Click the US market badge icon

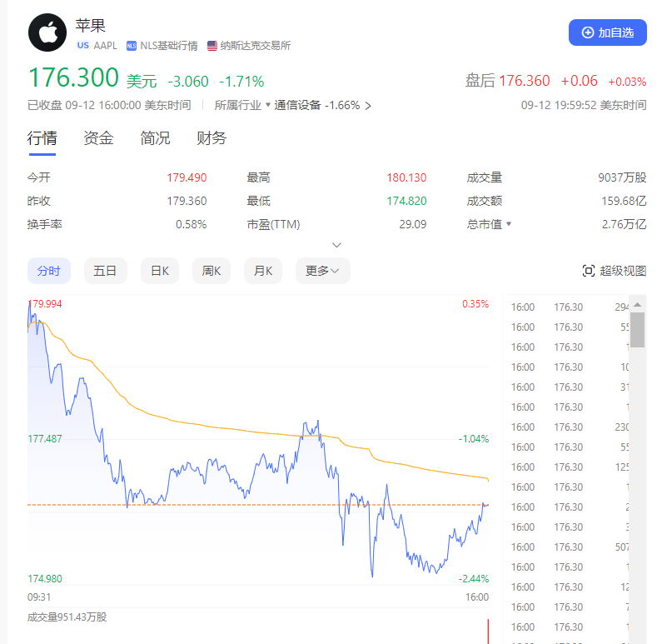coord(83,46)
